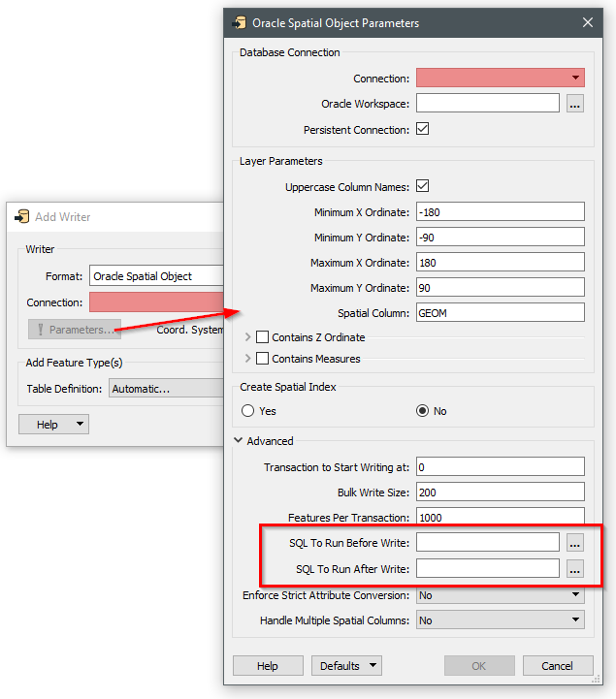Click the Oracle Spatial Object Parameters title icon
The width and height of the screenshot is (616, 699).
coord(240,22)
